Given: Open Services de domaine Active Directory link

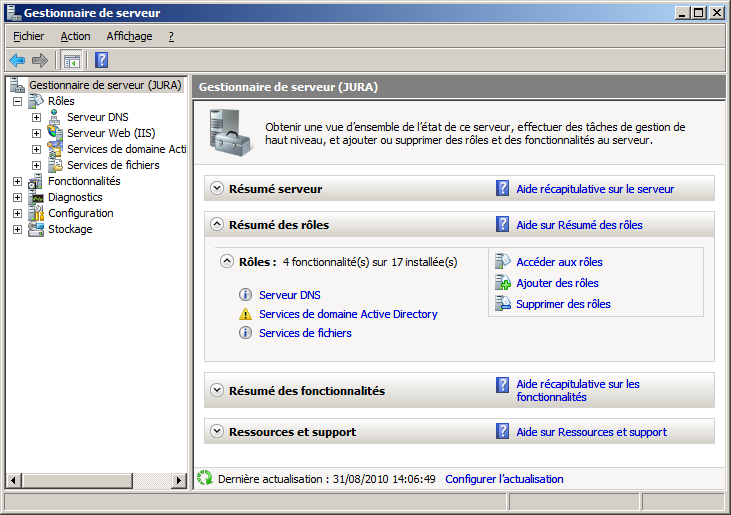Looking at the screenshot, I should click(x=348, y=314).
